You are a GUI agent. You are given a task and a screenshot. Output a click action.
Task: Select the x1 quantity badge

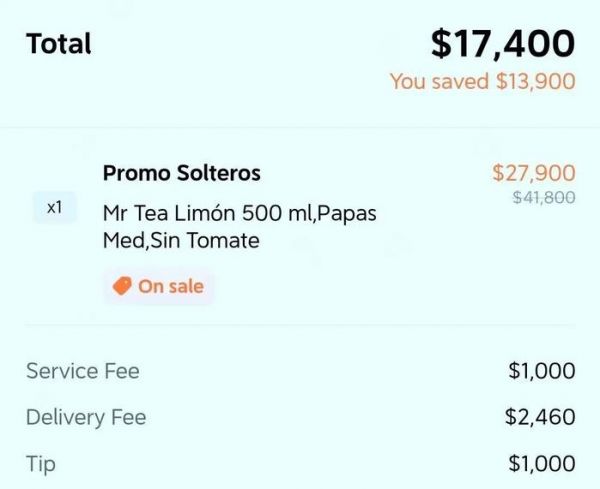(54, 208)
